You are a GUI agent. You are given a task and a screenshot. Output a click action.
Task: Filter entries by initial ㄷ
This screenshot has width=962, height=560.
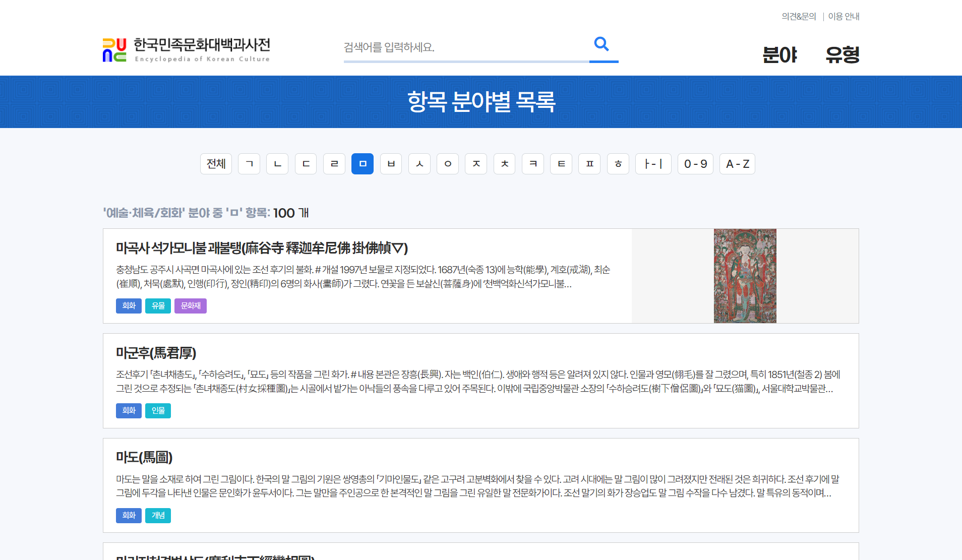[x=306, y=164]
